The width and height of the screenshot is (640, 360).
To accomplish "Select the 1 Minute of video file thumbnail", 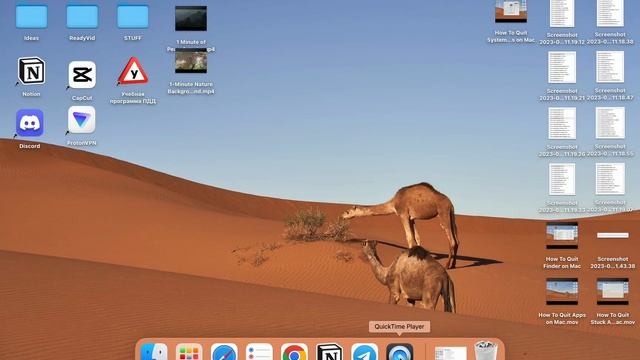I will [191, 18].
